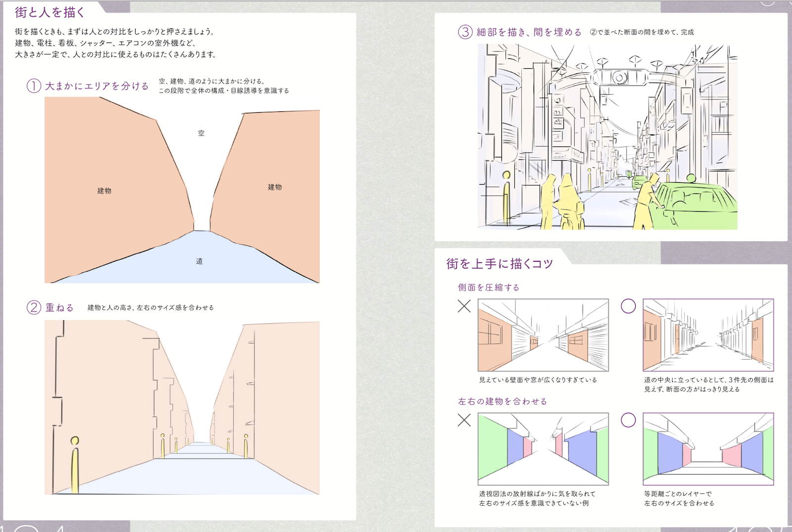Click the note 建物と人の高さ、左右のサイズ感を合わせる
792x532 pixels.
click(x=150, y=307)
